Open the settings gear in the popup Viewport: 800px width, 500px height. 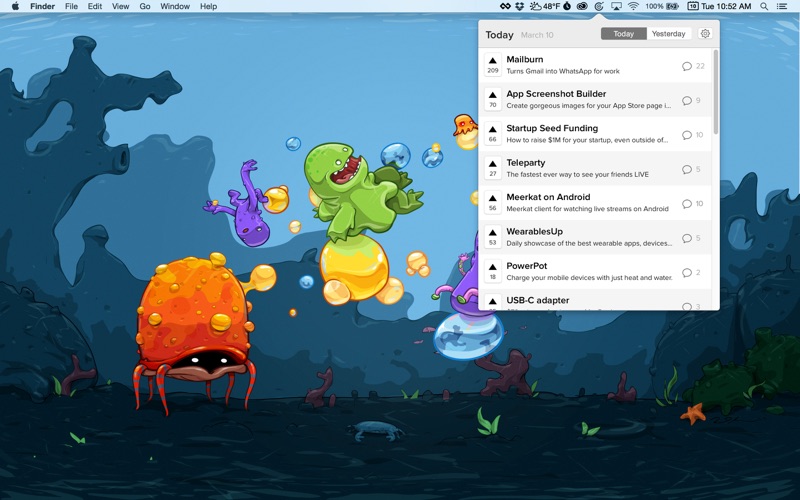pyautogui.click(x=705, y=34)
